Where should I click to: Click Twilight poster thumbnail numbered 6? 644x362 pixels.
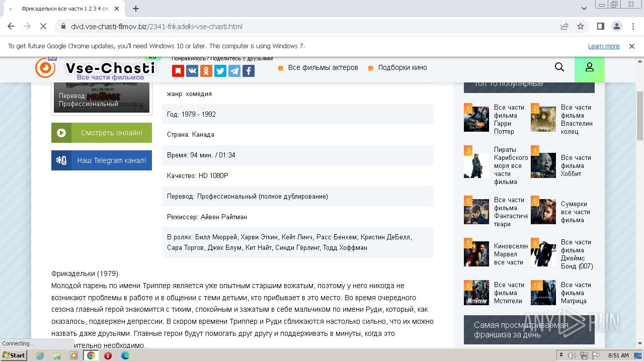543,212
